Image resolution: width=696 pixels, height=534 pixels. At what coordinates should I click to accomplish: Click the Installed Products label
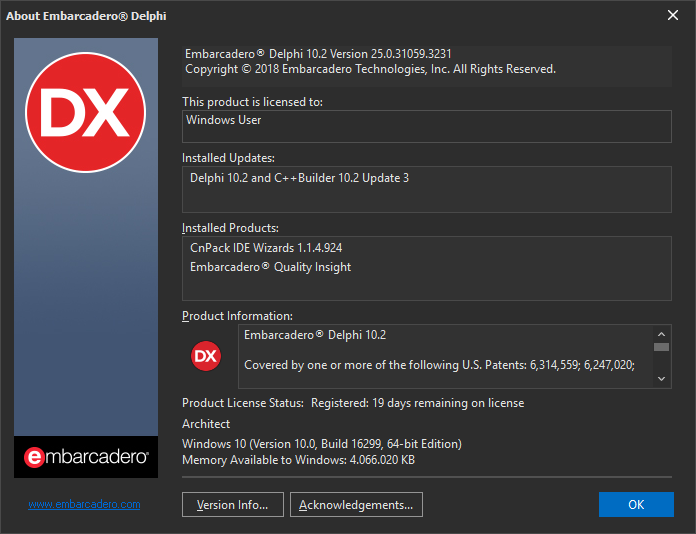pos(230,228)
